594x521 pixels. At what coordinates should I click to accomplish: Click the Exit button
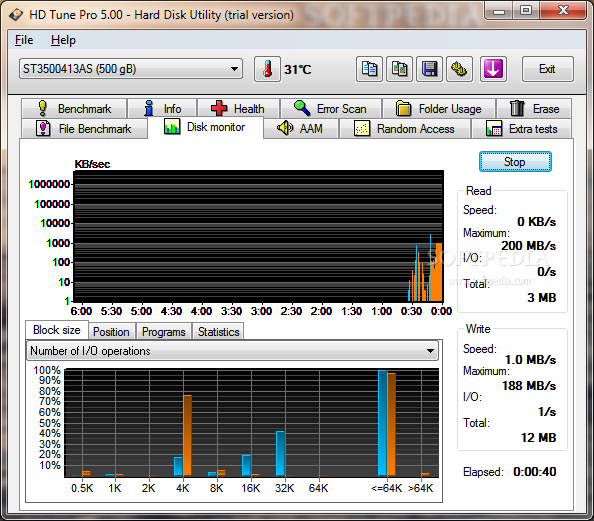click(x=547, y=69)
